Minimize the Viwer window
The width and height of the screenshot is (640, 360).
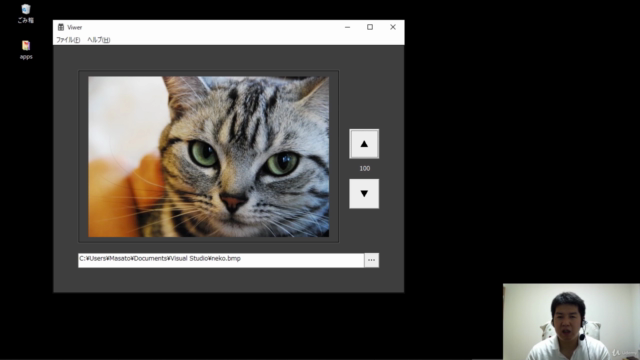pyautogui.click(x=347, y=27)
